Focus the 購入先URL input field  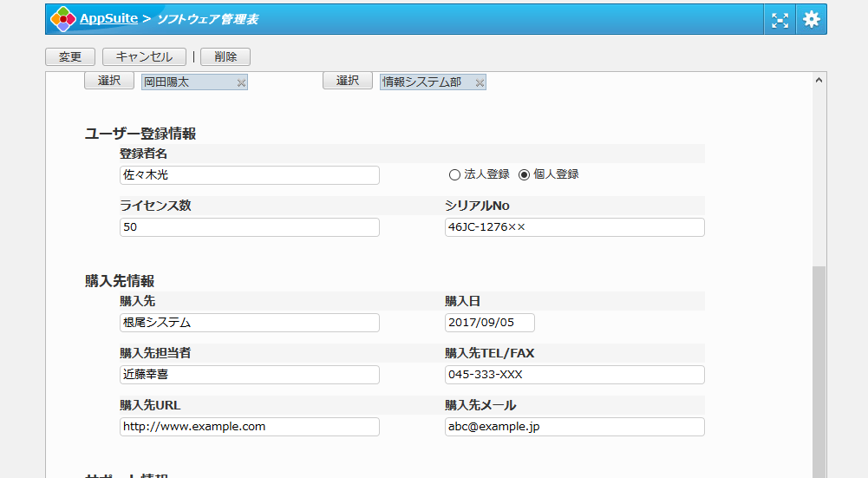click(249, 427)
